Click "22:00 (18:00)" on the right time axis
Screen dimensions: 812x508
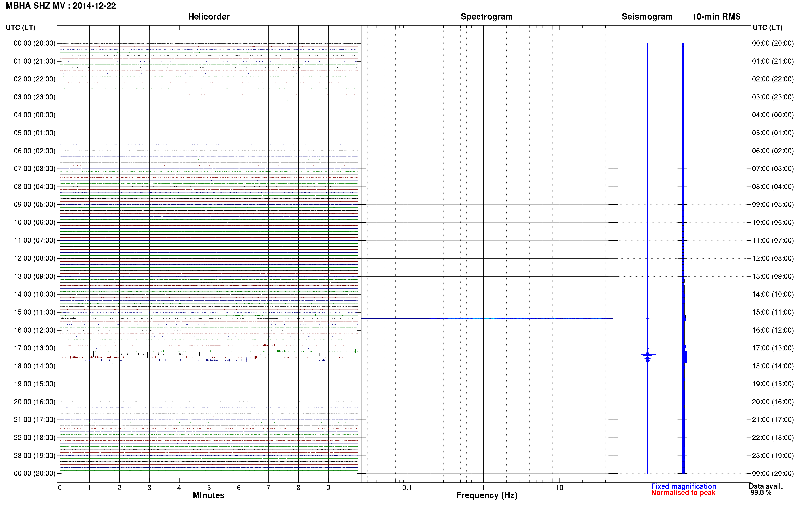pos(773,438)
